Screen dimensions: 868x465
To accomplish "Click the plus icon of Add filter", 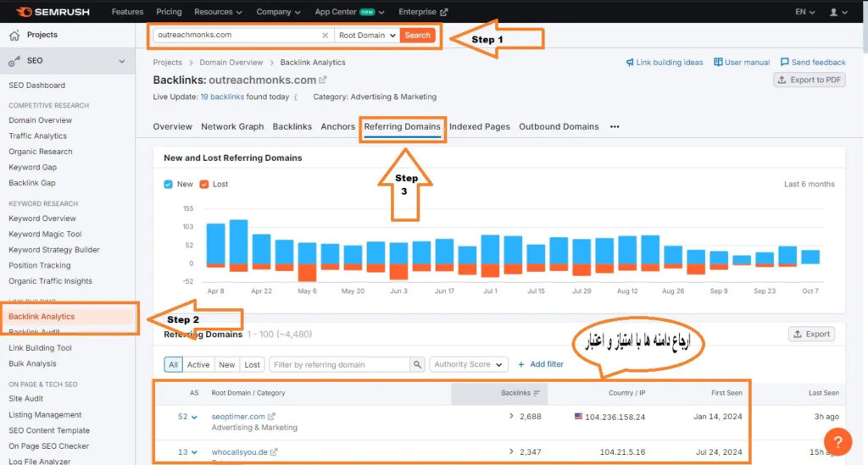I will (x=521, y=364).
